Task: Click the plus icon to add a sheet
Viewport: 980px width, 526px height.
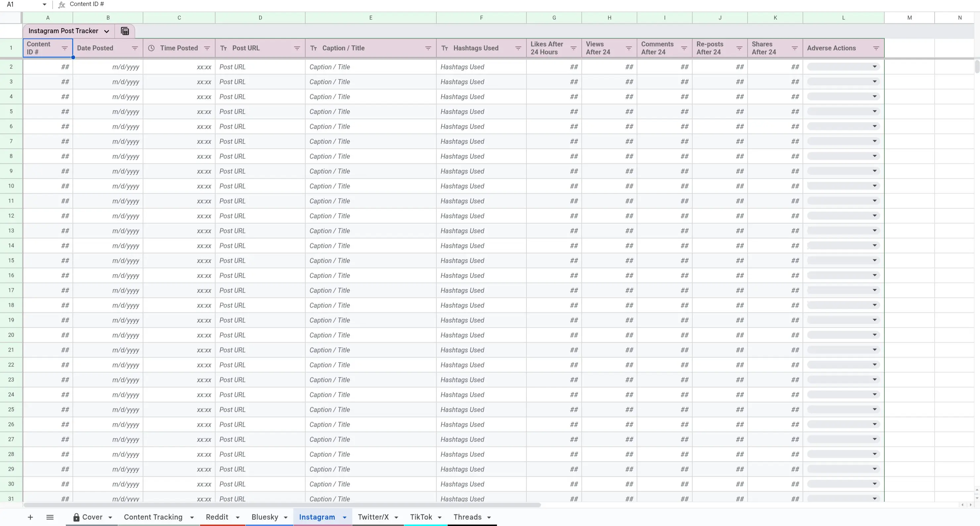Action: coord(30,517)
